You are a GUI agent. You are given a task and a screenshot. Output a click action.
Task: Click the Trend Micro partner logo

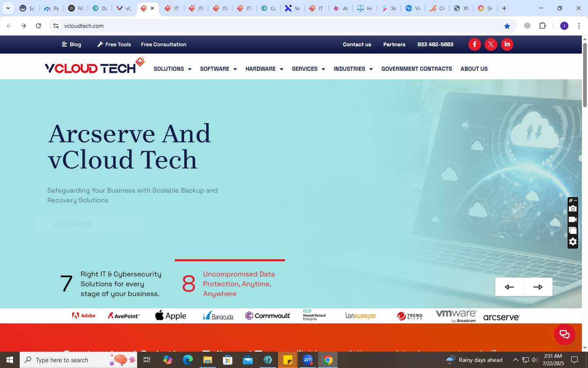coord(410,316)
